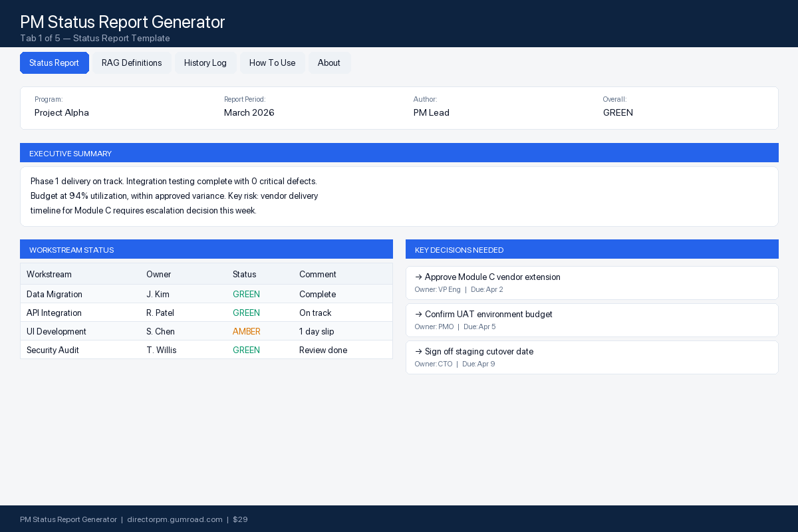Click the GREEN status for API Integration

[246, 313]
